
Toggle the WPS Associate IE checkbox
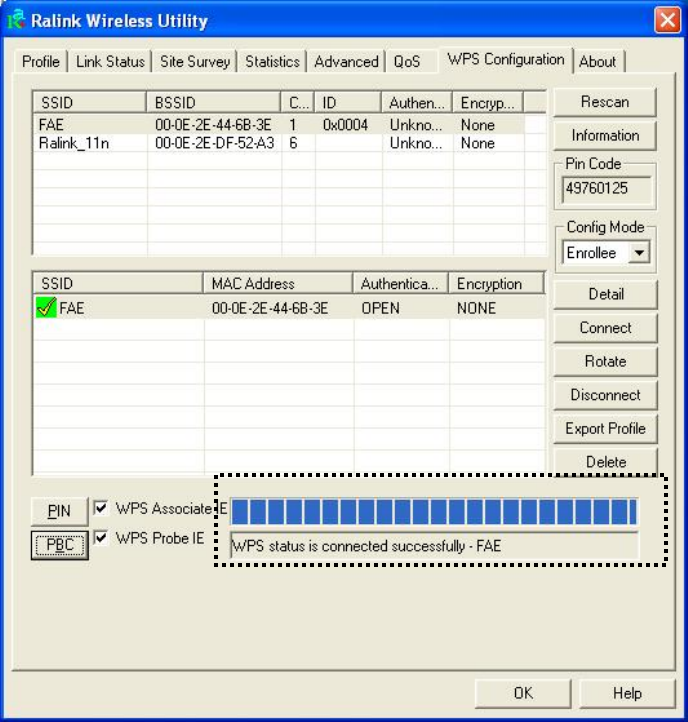click(100, 508)
